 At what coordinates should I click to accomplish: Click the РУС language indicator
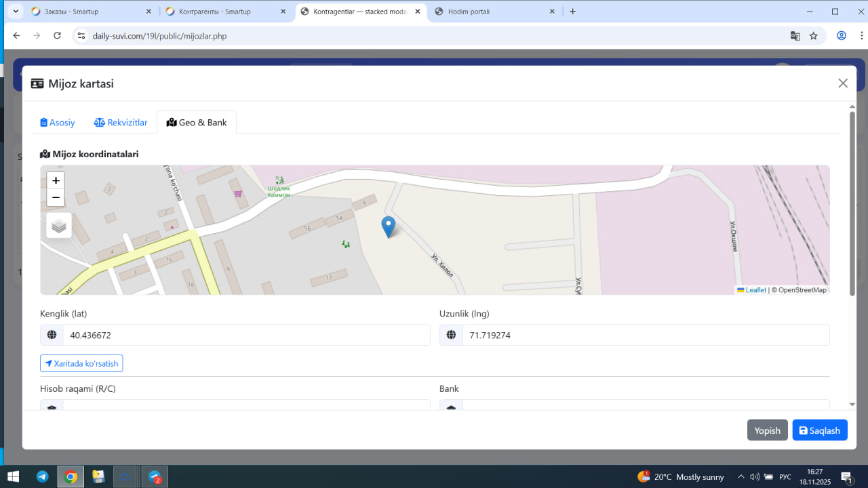pyautogui.click(x=785, y=476)
